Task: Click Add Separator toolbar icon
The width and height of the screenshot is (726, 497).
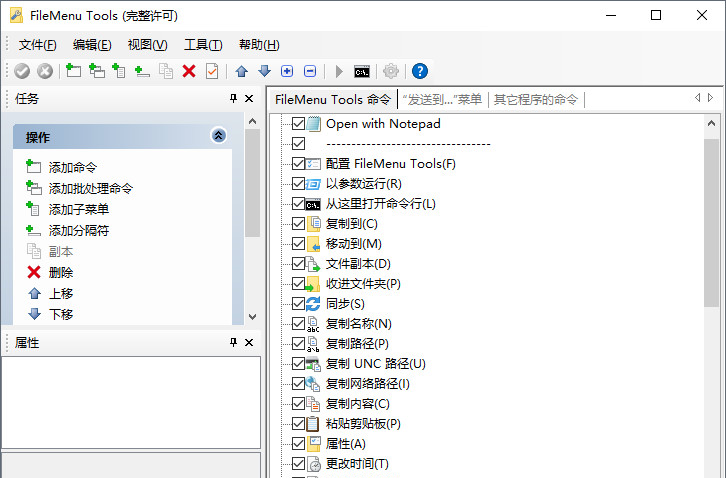Action: pyautogui.click(x=142, y=71)
